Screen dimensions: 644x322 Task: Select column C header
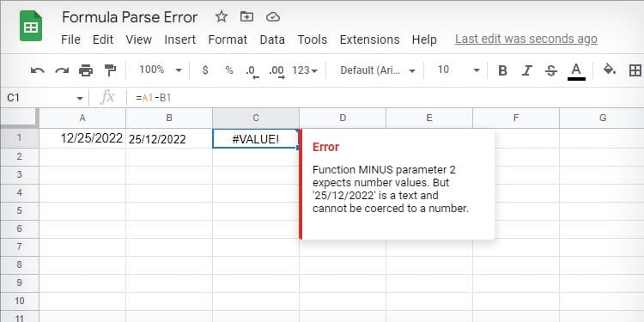coord(256,118)
